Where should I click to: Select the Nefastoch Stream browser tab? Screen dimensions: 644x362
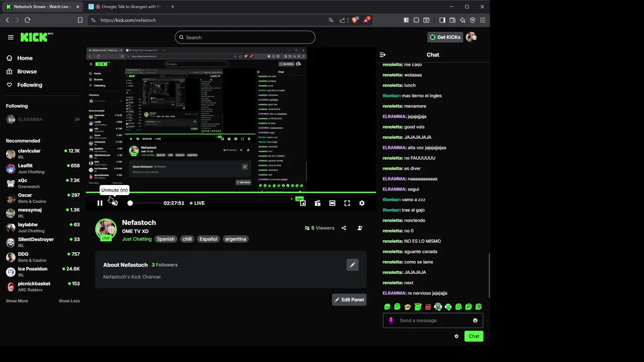click(x=42, y=7)
